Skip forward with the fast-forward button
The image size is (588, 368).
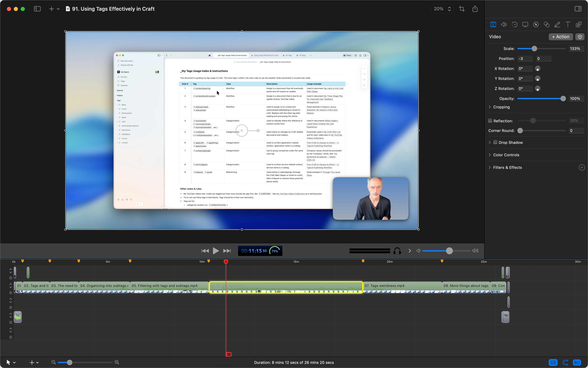coord(227,251)
